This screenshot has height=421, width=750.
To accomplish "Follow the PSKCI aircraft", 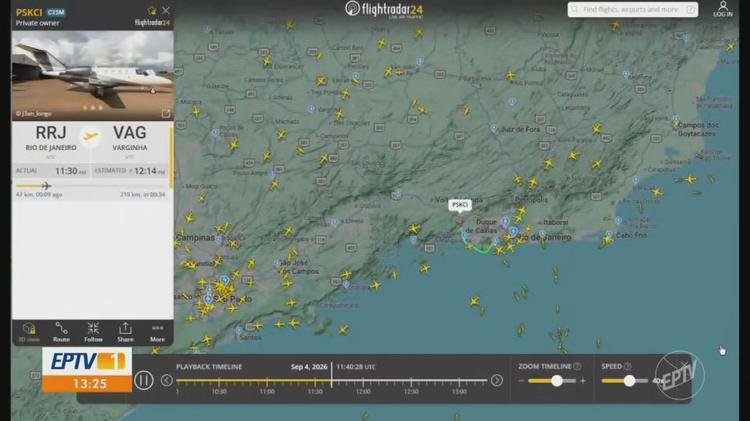I will (x=93, y=332).
